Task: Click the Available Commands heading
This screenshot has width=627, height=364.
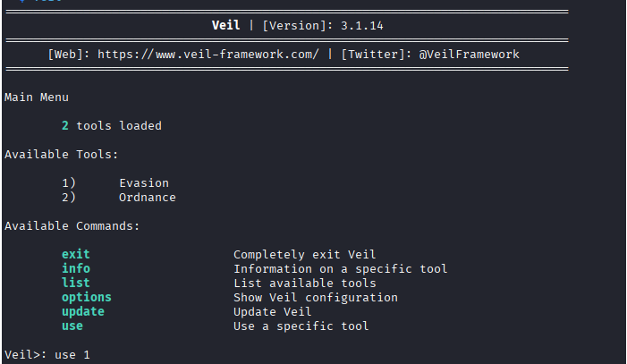Action: click(x=72, y=225)
